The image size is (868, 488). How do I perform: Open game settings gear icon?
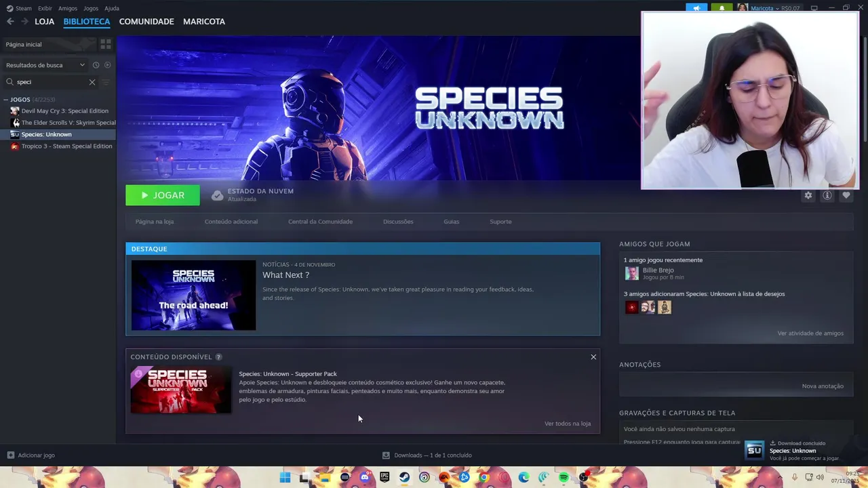tap(808, 195)
